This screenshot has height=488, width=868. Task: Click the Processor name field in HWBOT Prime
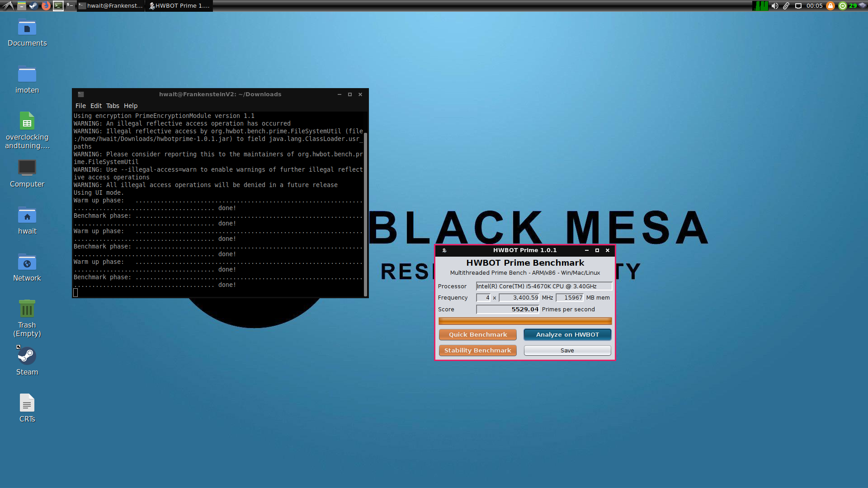coord(544,286)
